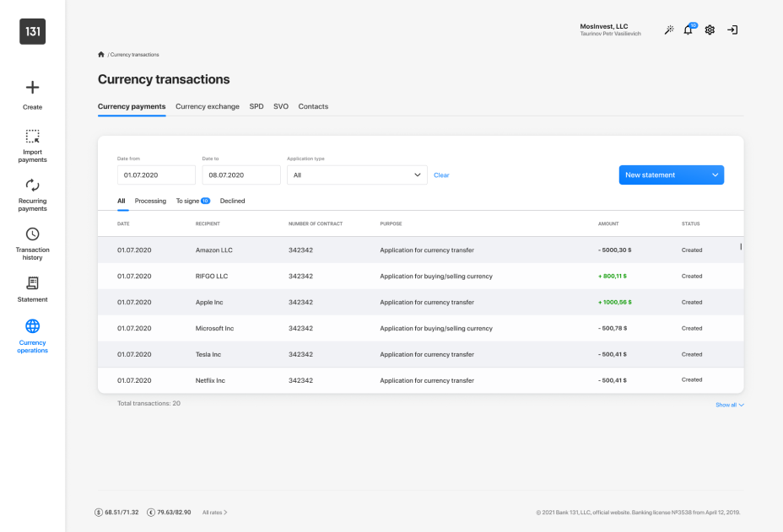The width and height of the screenshot is (783, 532).
Task: Click the 68.51/71.32 dollar rate value
Action: [121, 512]
